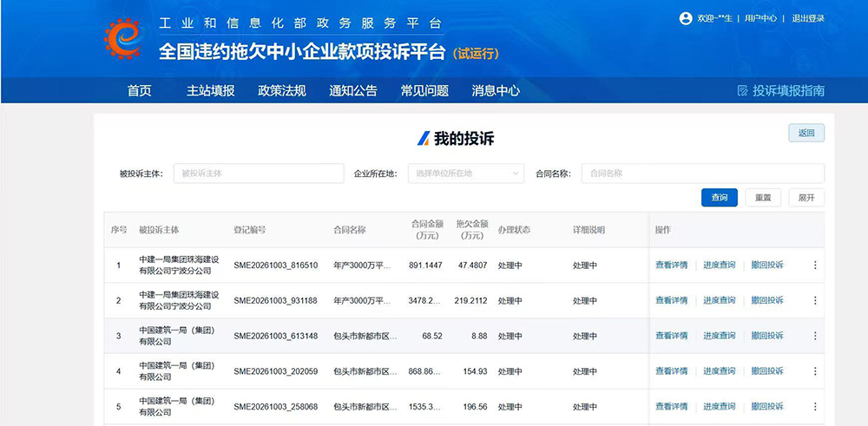
Task: Click 撤回投诉 for row 1
Action: (x=767, y=265)
